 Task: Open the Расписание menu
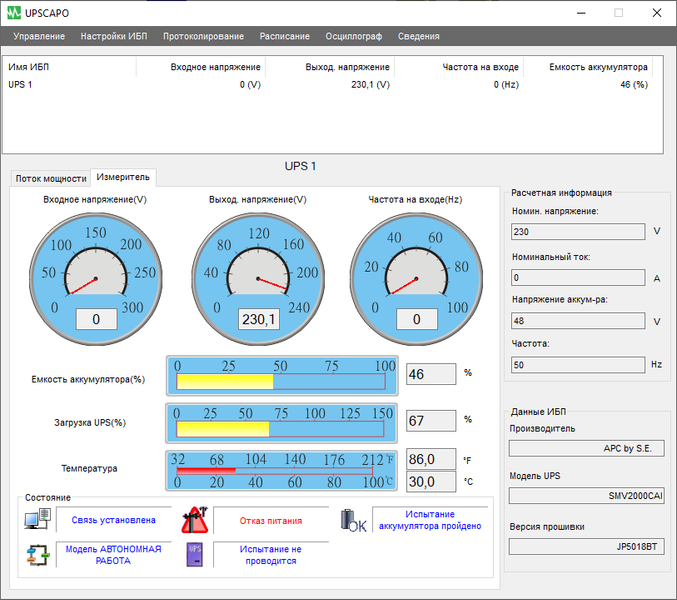pos(284,36)
